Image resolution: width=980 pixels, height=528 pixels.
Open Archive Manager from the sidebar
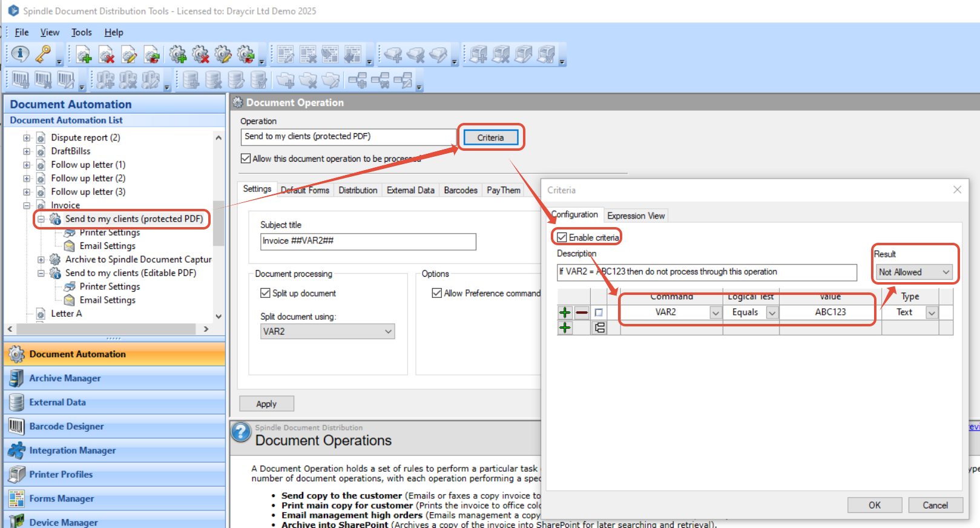pyautogui.click(x=115, y=378)
